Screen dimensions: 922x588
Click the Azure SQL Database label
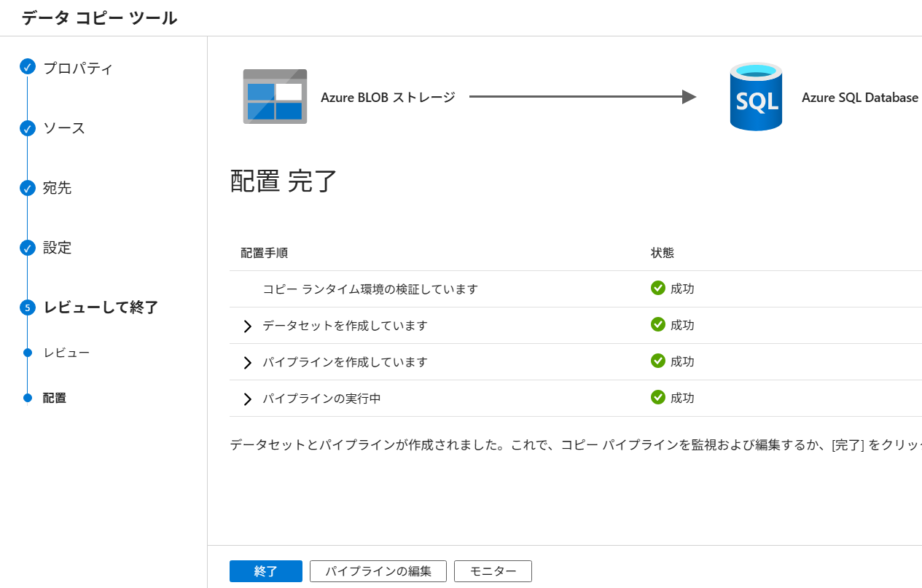pyautogui.click(x=860, y=97)
